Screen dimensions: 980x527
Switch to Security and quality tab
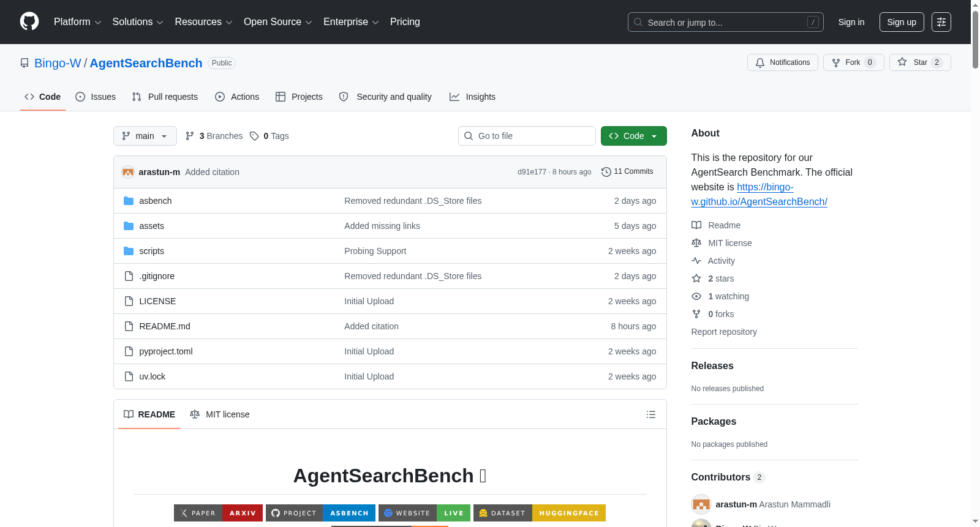tap(385, 97)
